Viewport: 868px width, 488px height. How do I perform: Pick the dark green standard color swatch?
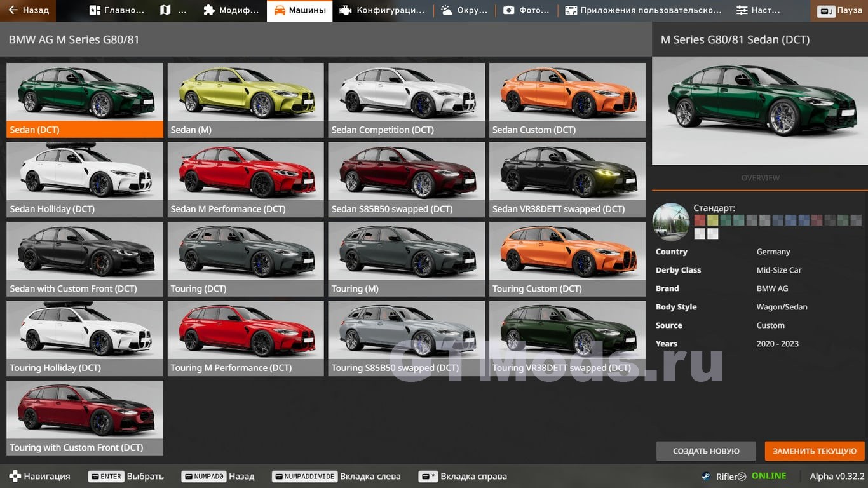726,220
